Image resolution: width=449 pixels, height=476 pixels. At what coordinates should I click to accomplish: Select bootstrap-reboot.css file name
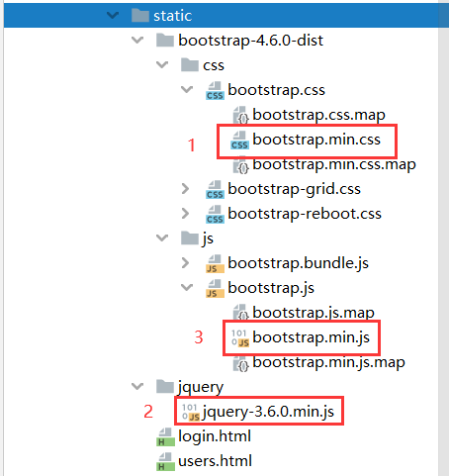pos(305,214)
